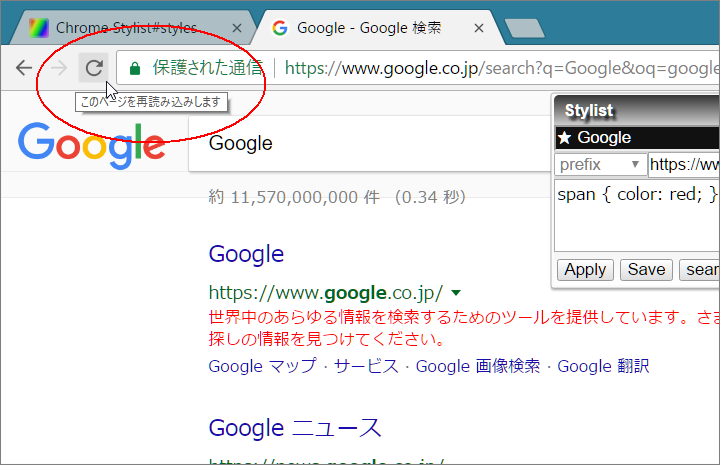The width and height of the screenshot is (720, 465).
Task: Click the Stylist URL field
Action: click(684, 164)
